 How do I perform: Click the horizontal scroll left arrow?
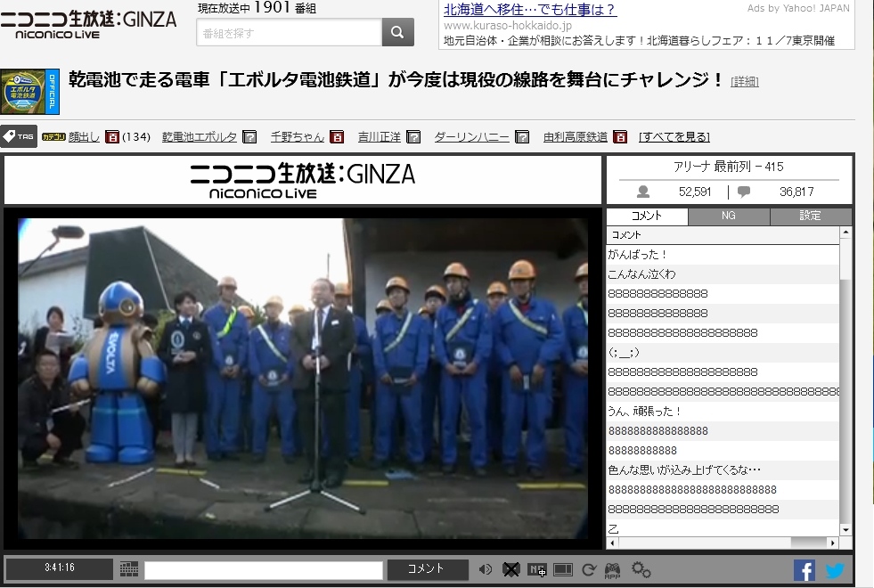(x=613, y=543)
